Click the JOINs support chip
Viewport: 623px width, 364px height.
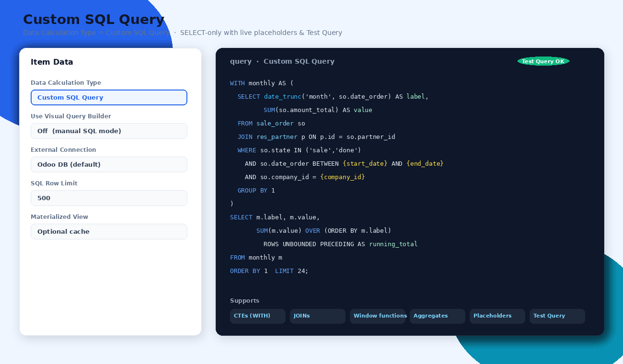click(x=318, y=316)
